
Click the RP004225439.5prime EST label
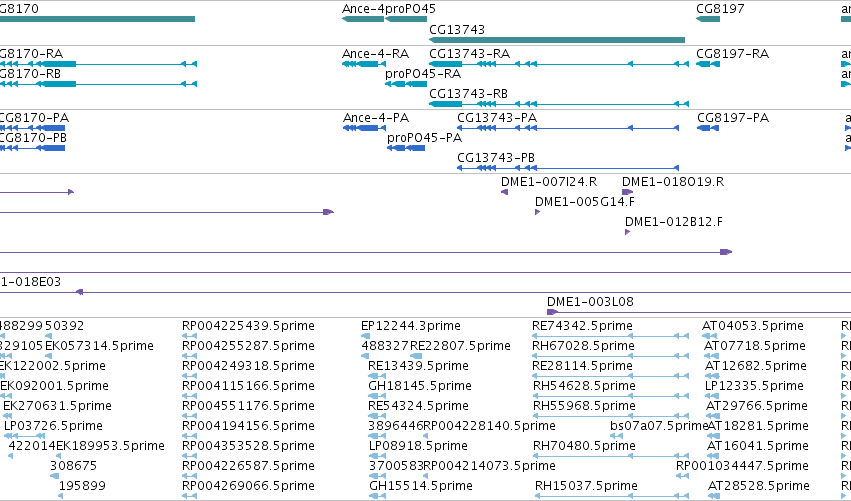(x=248, y=326)
